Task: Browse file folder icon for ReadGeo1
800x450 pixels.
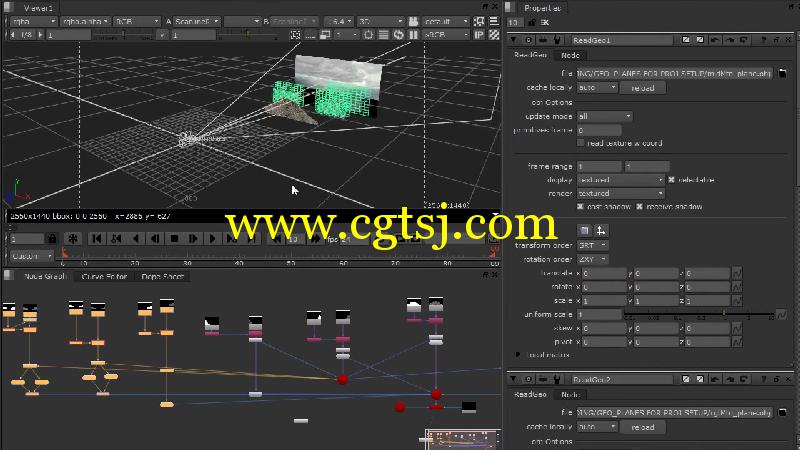Action: click(782, 73)
